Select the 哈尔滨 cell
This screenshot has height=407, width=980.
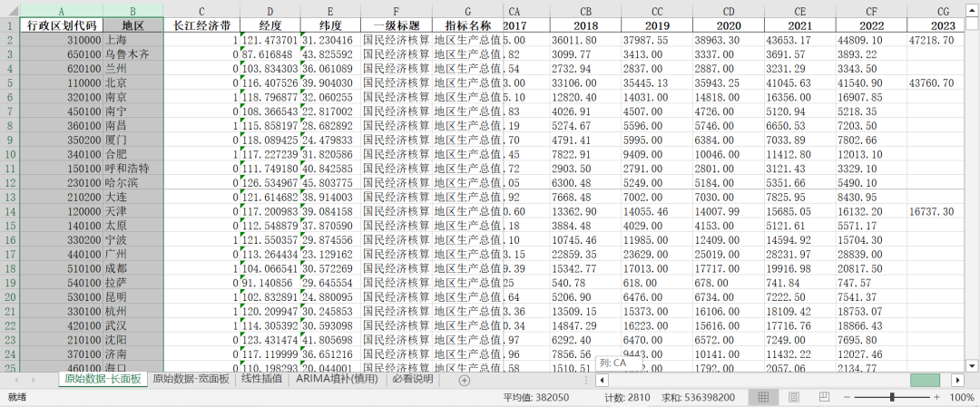(133, 183)
